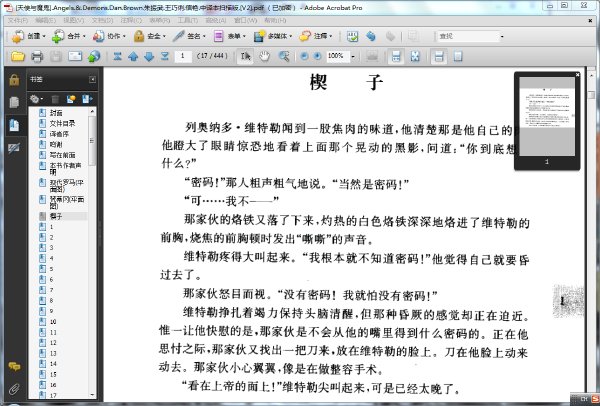
Task: Open the Signatures panel in sidebar
Action: (14, 148)
